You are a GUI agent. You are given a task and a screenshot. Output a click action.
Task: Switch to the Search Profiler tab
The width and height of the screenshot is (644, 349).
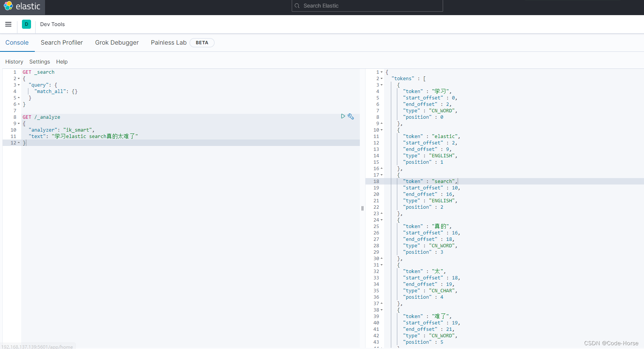(x=62, y=43)
